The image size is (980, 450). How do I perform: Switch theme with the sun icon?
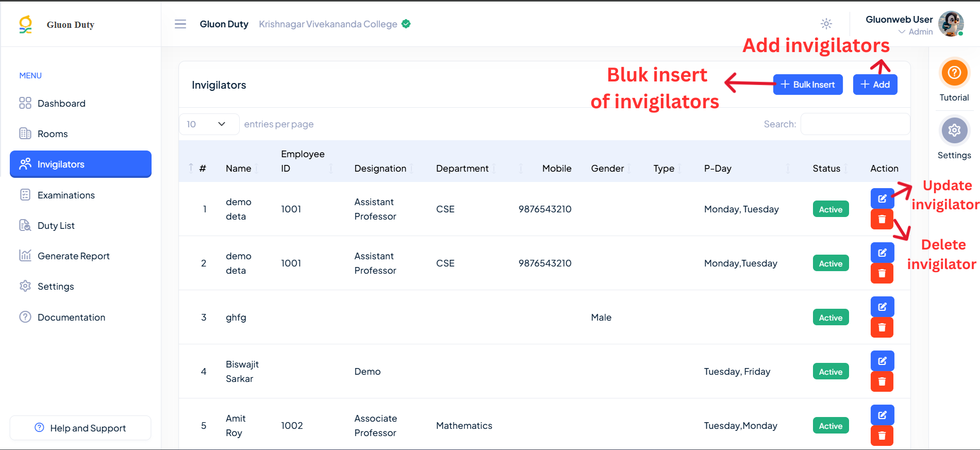coord(826,24)
